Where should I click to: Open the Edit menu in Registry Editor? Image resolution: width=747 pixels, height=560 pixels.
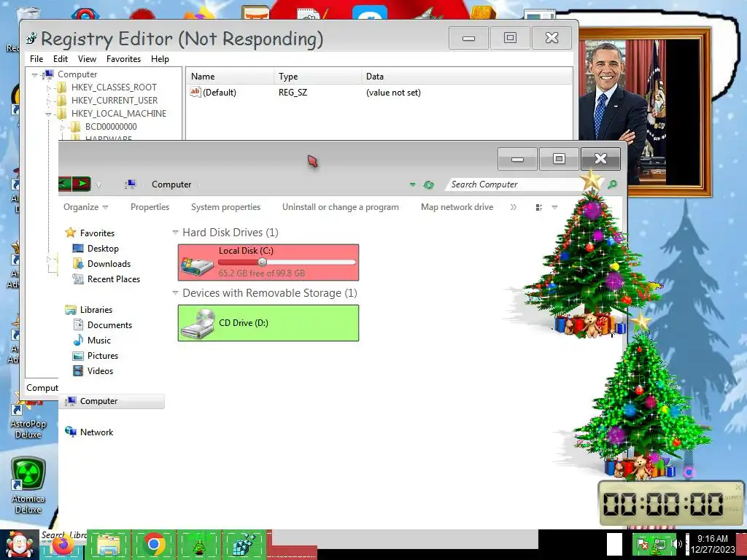click(x=60, y=59)
